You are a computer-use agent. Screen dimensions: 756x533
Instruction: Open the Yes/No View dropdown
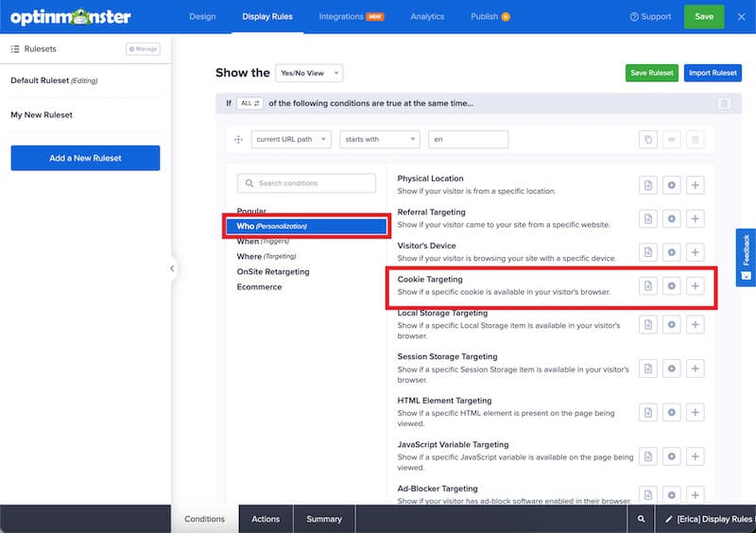309,74
